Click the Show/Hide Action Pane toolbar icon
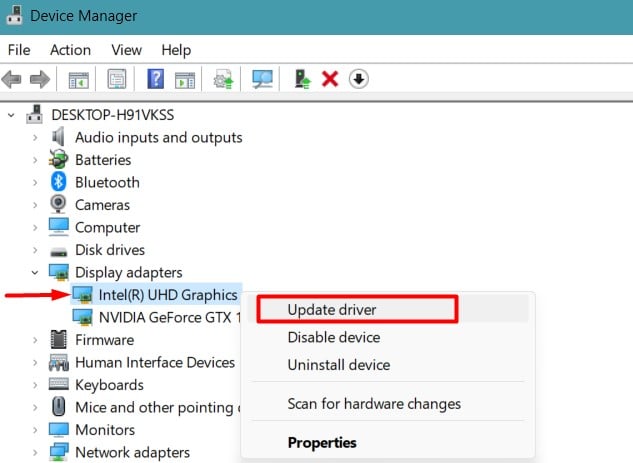Image resolution: width=633 pixels, height=463 pixels. [185, 80]
